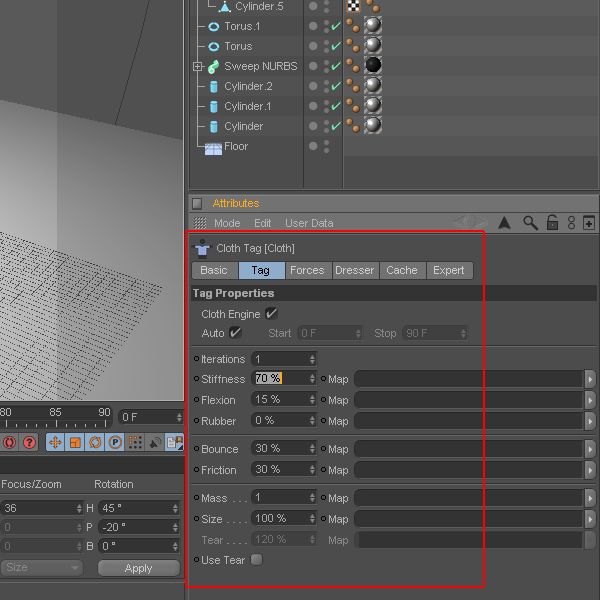Click the material tag sphere on Torus.1 row
This screenshot has height=600, width=600.
pyautogui.click(x=373, y=25)
